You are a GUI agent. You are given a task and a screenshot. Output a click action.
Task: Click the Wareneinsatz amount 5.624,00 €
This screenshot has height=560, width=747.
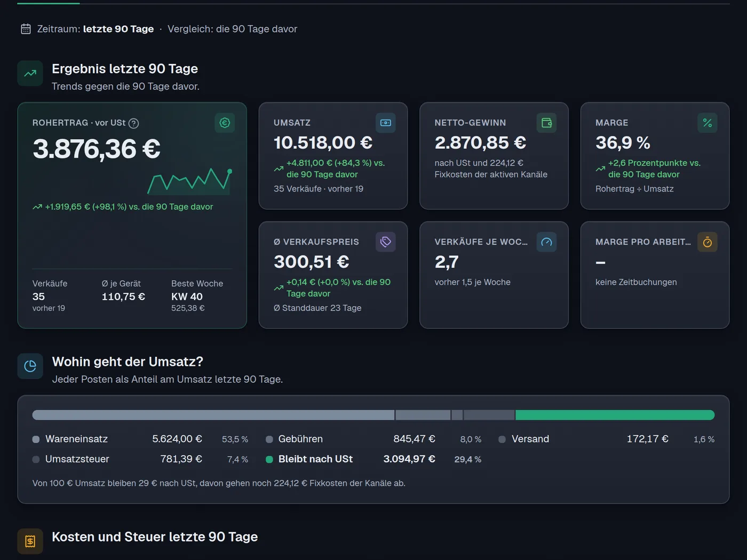[x=177, y=439]
